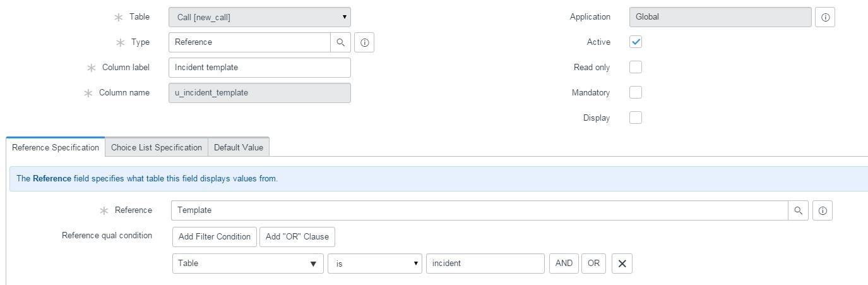This screenshot has height=285, width=868.
Task: Open the Table dropdown showing Call [new_call]
Action: (x=259, y=17)
